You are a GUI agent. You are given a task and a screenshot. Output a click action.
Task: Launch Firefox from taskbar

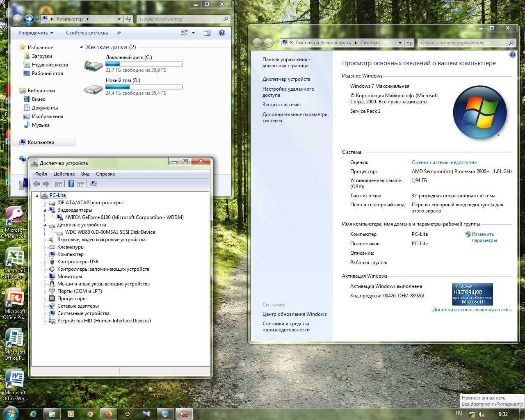tap(109, 414)
